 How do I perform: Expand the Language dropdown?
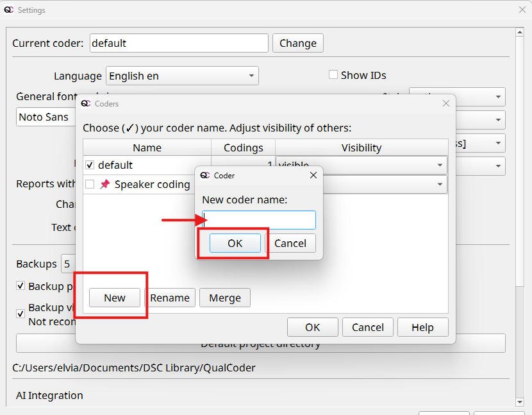point(251,76)
